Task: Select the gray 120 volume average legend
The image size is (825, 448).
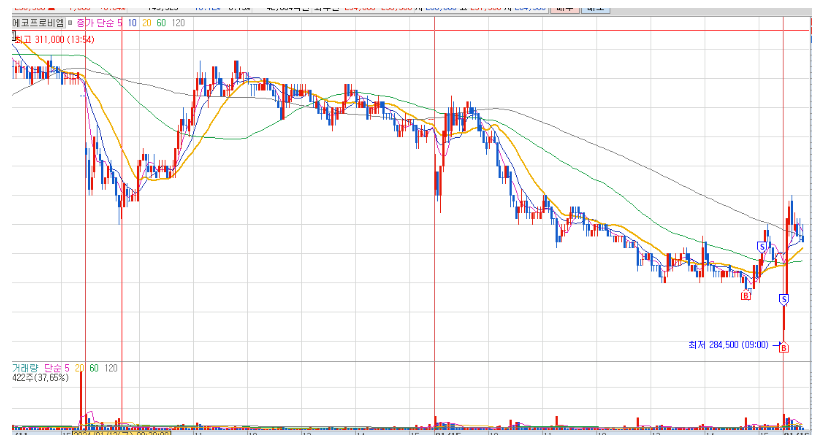Action: point(110,368)
